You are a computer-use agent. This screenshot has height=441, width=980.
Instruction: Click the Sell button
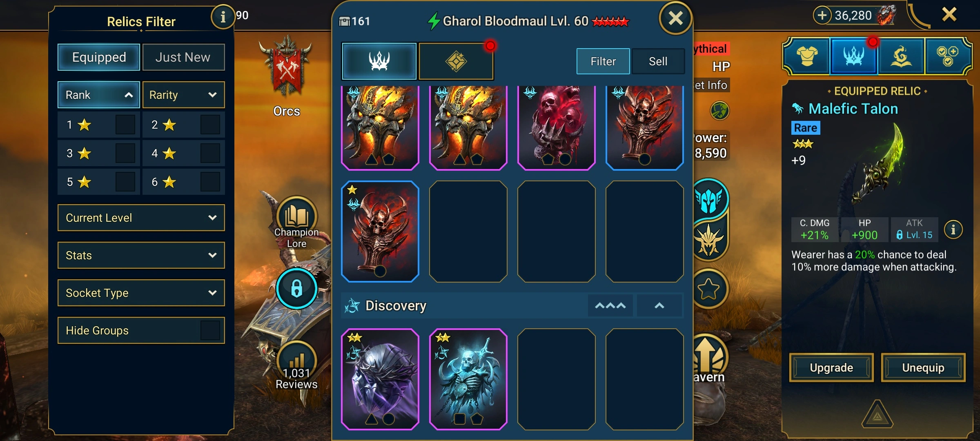pos(658,61)
